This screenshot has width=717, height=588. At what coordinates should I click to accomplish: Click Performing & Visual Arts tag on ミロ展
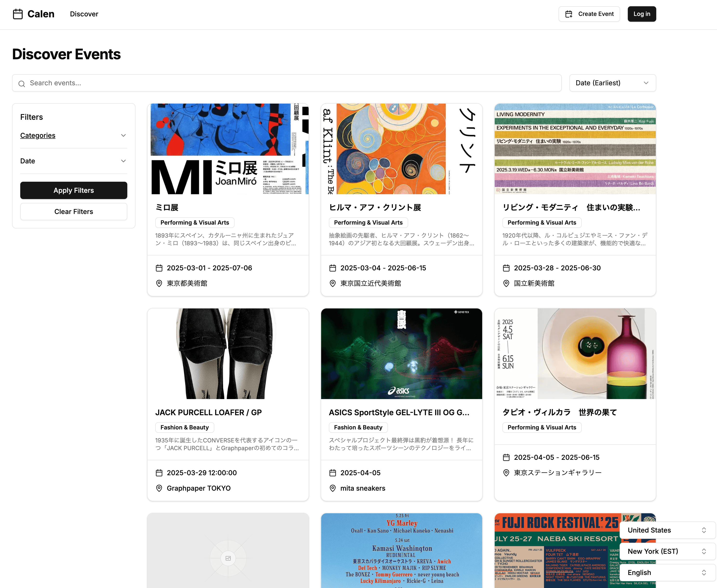[195, 222]
